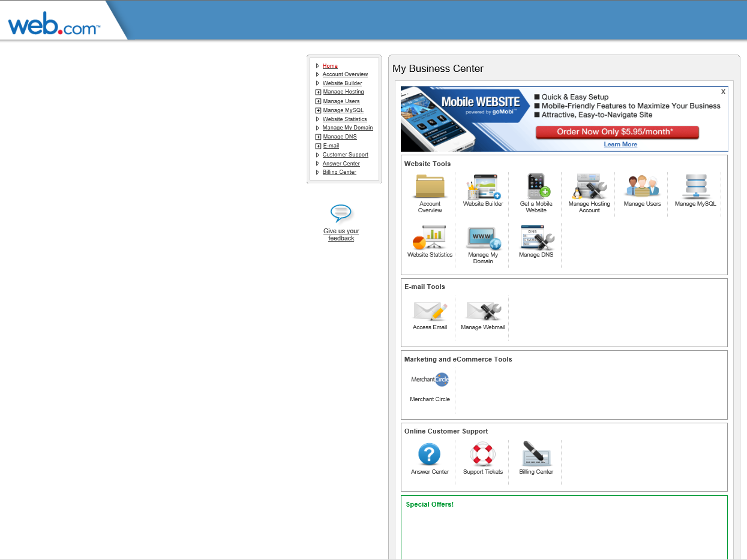Image resolution: width=747 pixels, height=560 pixels.
Task: Click the Manage Hosting Account label text
Action: (x=589, y=207)
